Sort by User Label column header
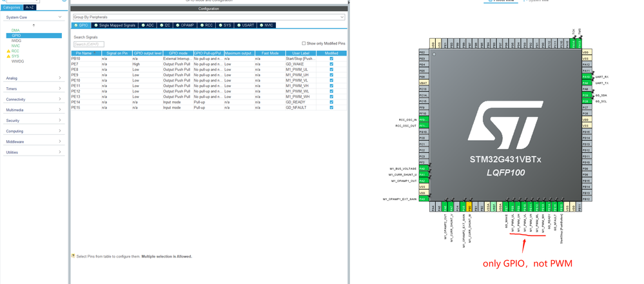The image size is (644, 284). pyautogui.click(x=300, y=54)
